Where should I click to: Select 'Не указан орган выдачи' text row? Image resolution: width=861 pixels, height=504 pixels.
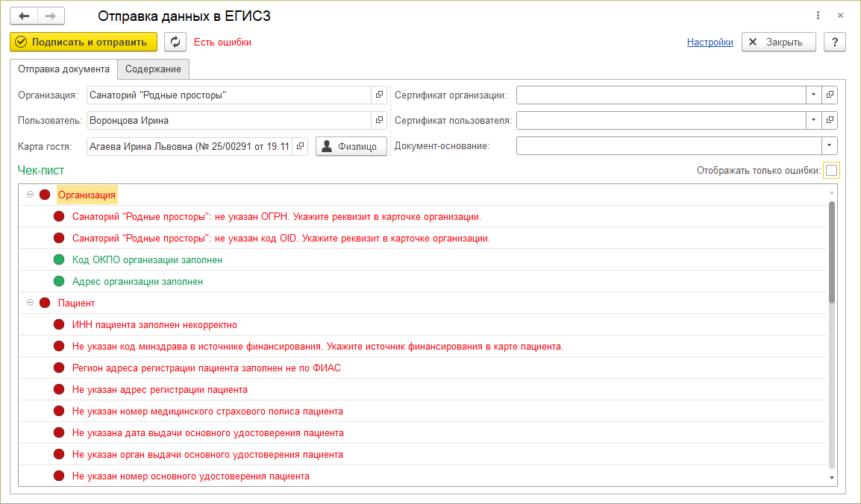click(x=207, y=454)
